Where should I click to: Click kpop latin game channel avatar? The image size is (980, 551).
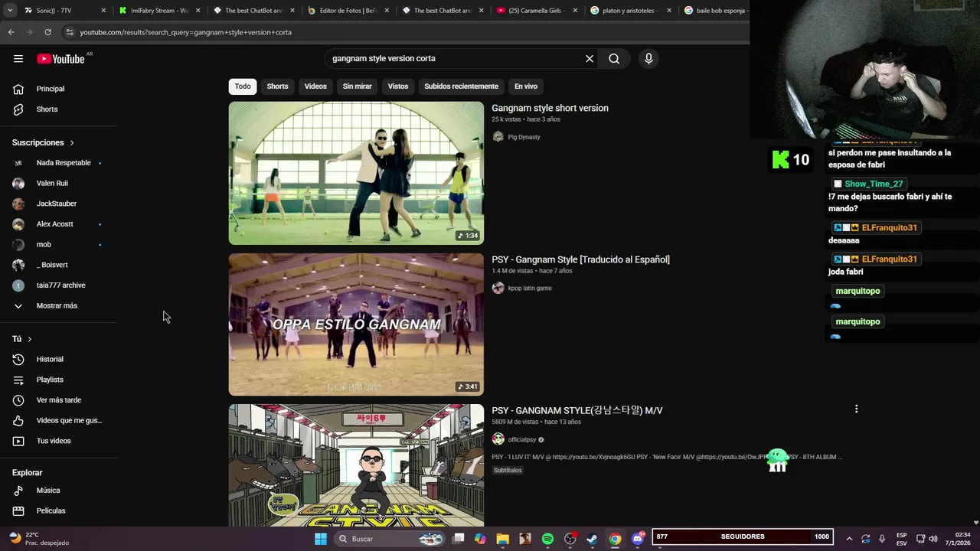(498, 289)
